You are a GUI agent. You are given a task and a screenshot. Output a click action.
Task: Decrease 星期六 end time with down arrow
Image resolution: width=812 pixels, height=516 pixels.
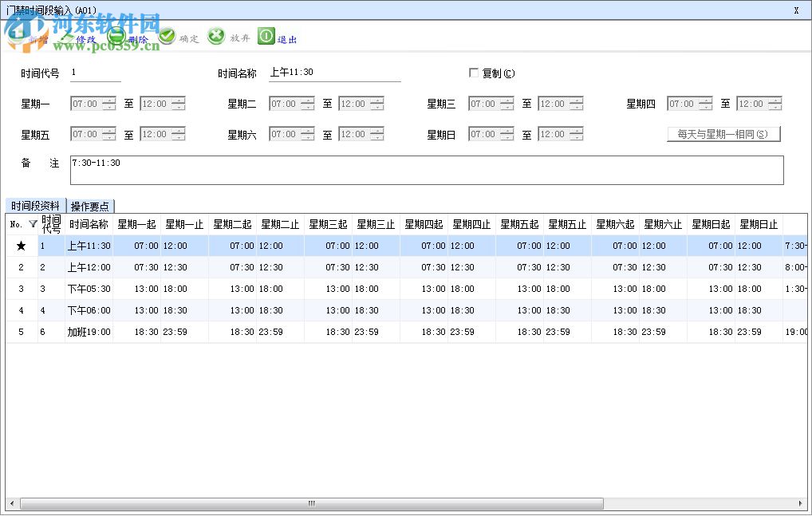pyautogui.click(x=377, y=138)
